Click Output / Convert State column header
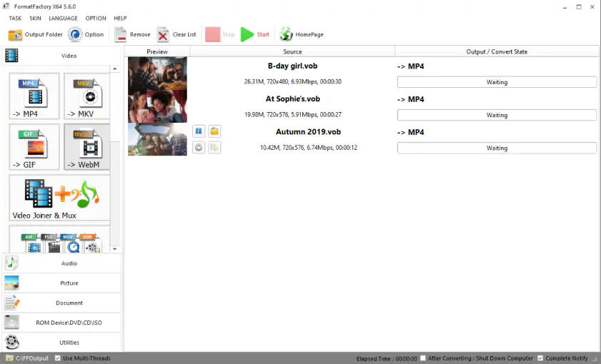601x364 pixels. 497,51
